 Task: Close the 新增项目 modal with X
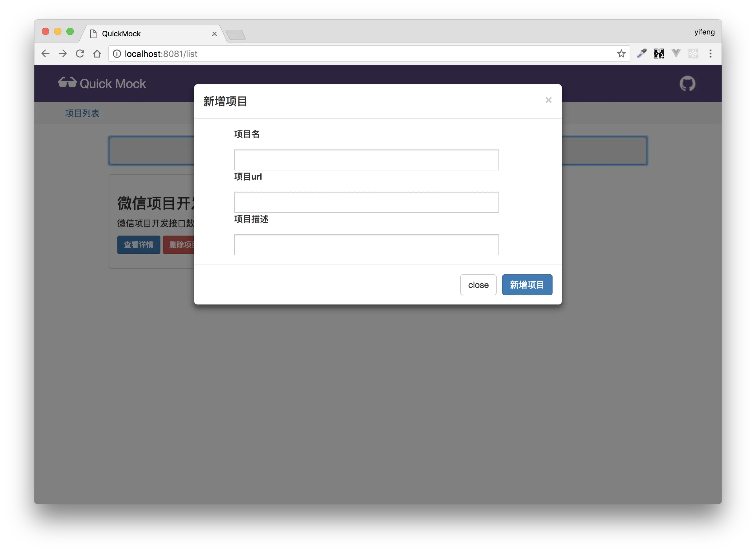click(x=548, y=100)
